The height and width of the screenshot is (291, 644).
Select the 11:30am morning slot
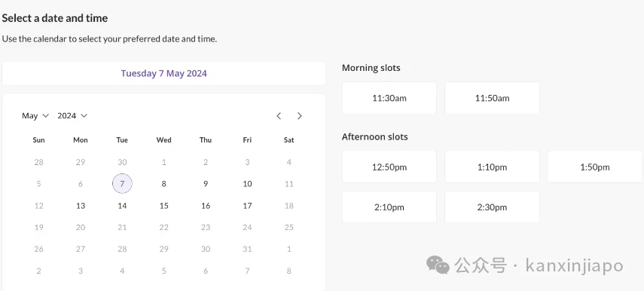(x=389, y=98)
